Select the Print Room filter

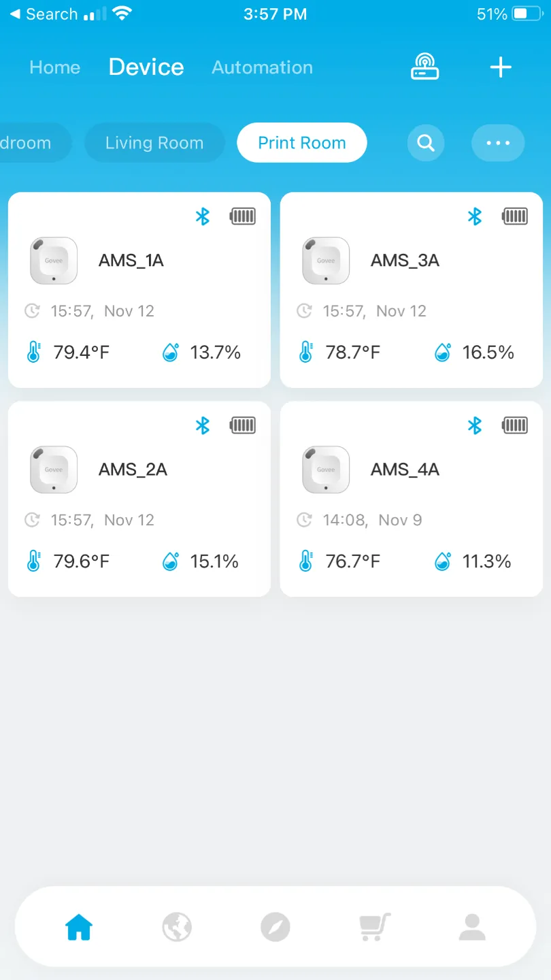[302, 143]
